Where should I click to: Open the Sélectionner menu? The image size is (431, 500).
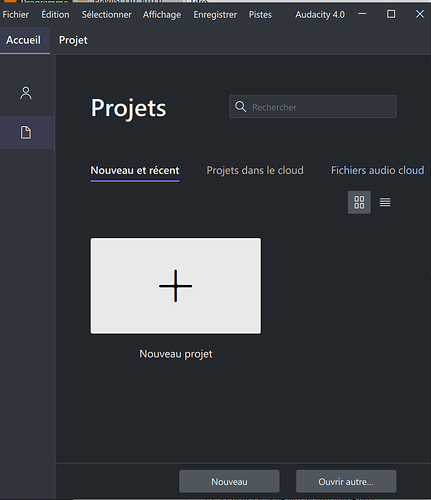click(107, 15)
